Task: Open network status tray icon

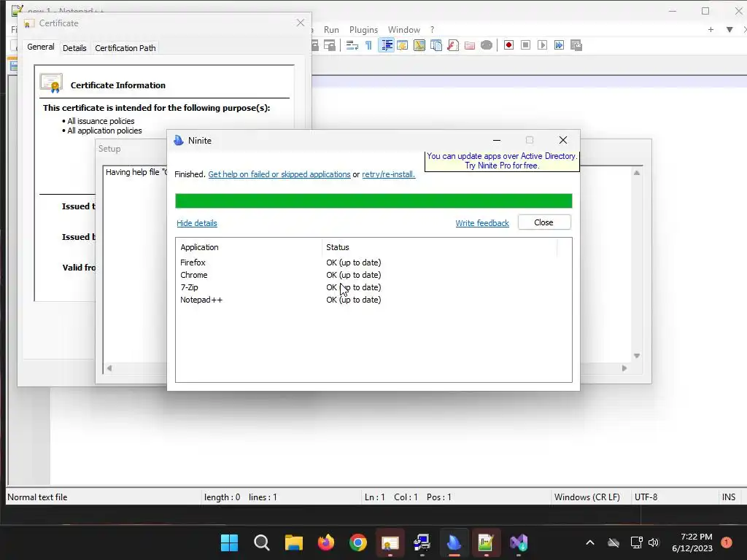Action: coord(636,542)
